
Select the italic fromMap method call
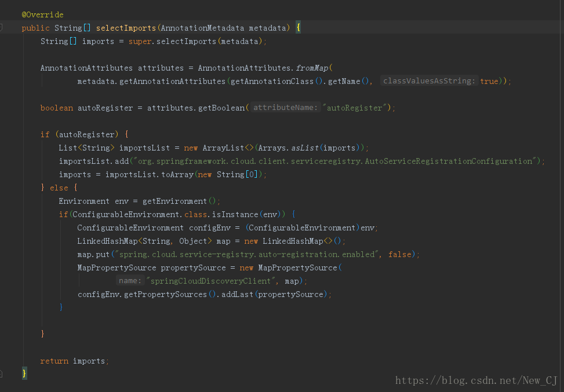[312, 68]
